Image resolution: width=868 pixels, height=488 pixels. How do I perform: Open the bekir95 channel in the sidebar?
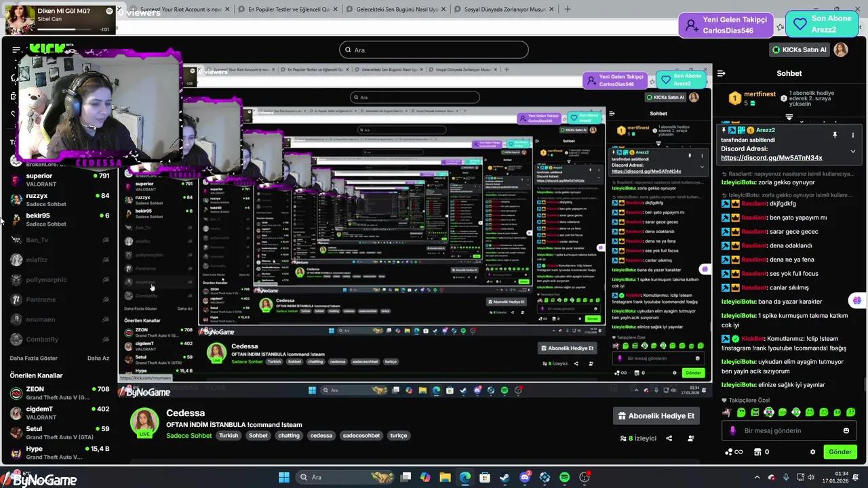point(60,220)
